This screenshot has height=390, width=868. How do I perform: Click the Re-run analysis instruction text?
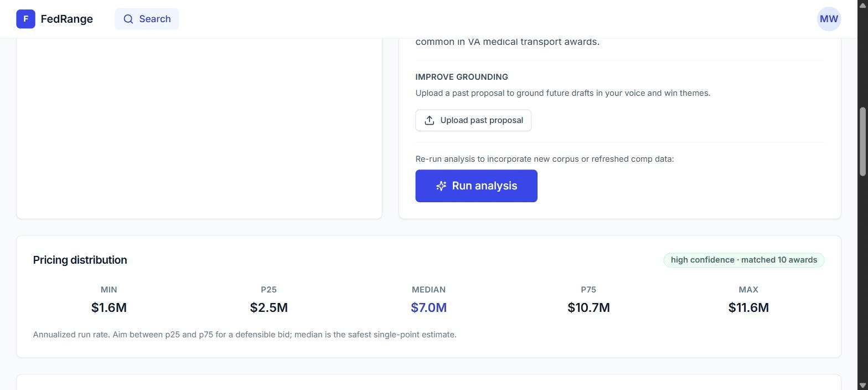point(545,159)
